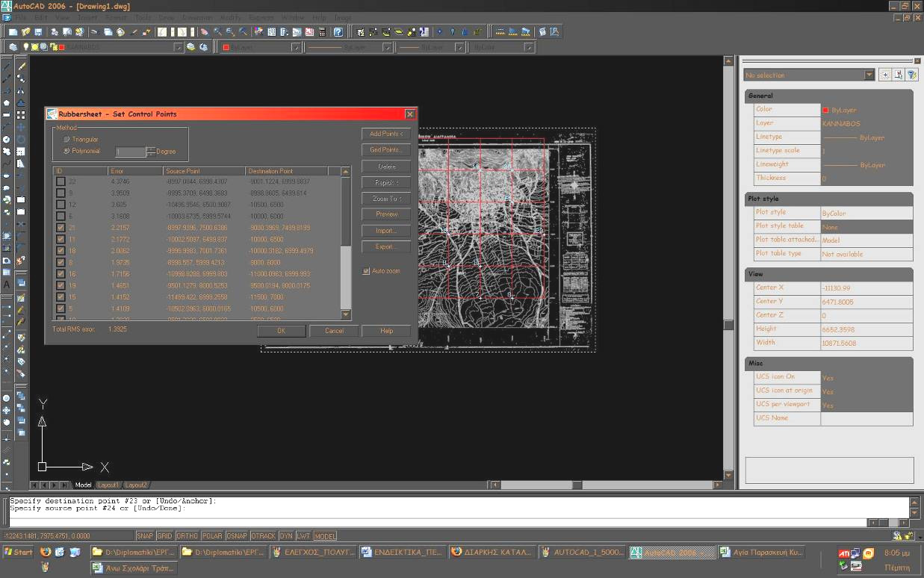
Task: Switch to the Layout2 tab
Action: 136,485
